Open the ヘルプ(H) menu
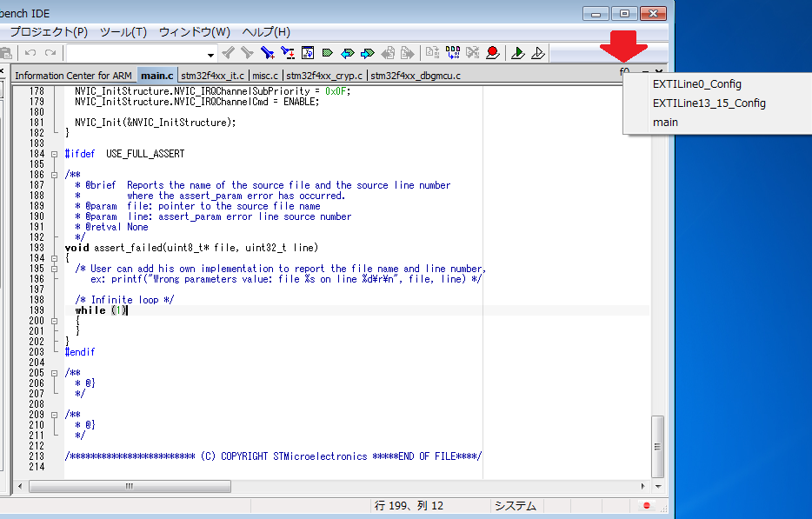The width and height of the screenshot is (812, 519). pos(266,32)
